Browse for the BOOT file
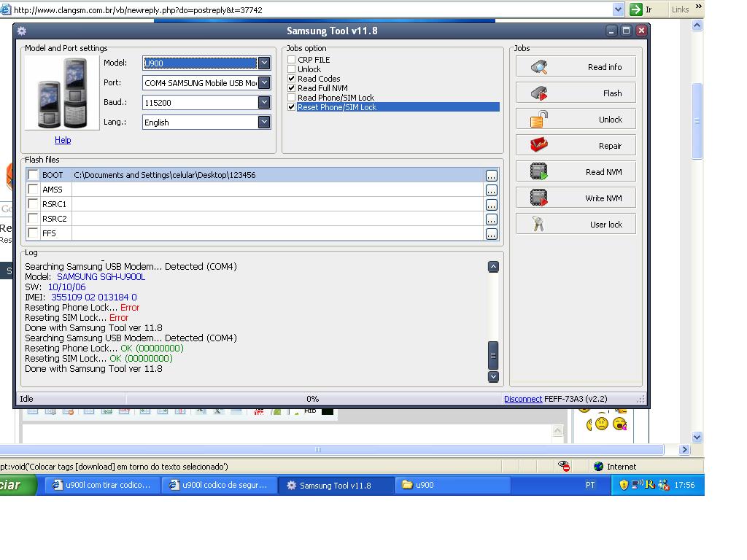Image resolution: width=747 pixels, height=560 pixels. (x=491, y=176)
